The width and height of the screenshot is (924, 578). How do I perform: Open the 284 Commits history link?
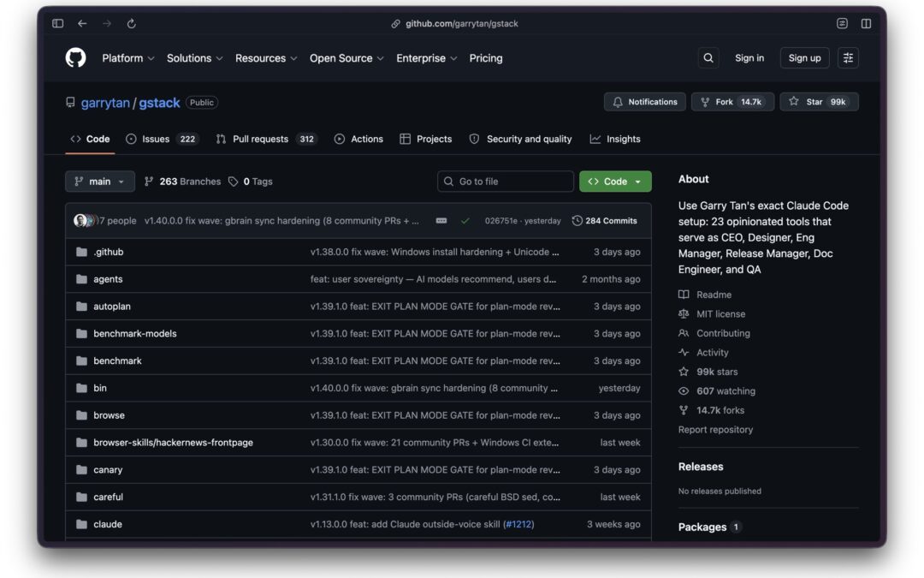(x=605, y=221)
